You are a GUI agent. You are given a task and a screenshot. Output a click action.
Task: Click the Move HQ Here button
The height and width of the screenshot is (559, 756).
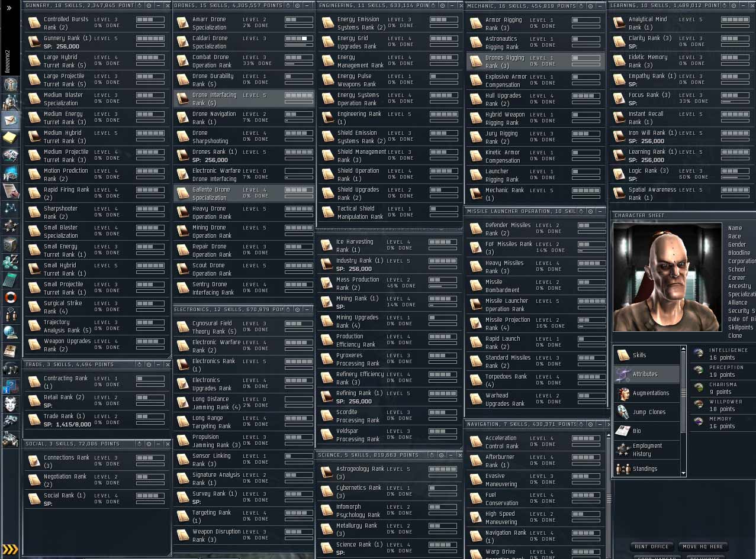tap(702, 547)
